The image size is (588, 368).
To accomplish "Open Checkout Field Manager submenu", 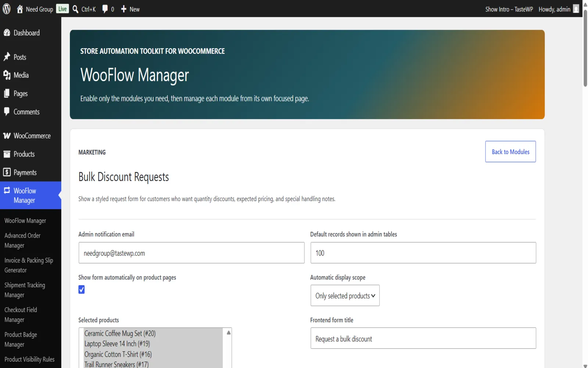I will (x=21, y=315).
